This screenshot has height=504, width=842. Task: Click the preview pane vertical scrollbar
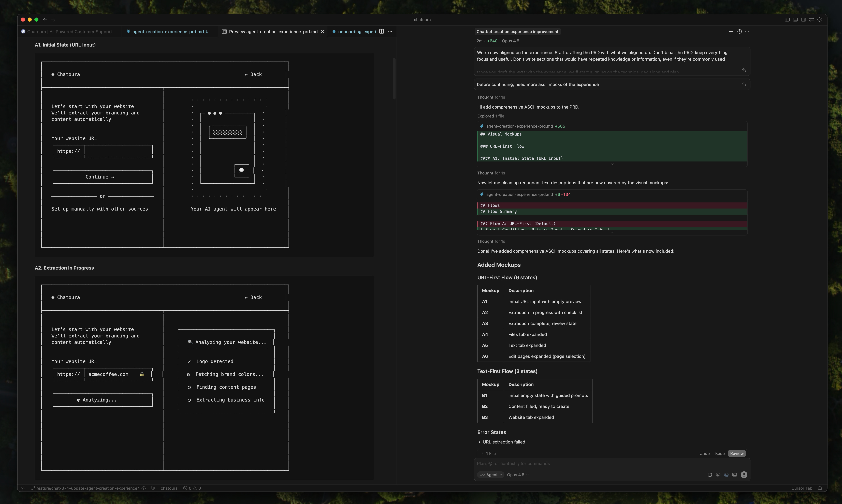(x=394, y=79)
